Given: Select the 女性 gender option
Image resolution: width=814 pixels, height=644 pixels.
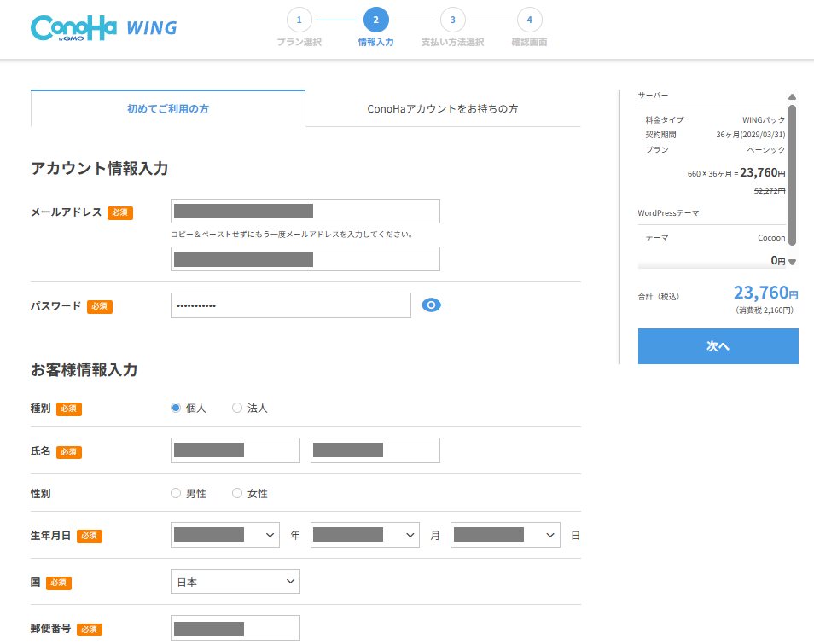Looking at the screenshot, I should tap(236, 493).
